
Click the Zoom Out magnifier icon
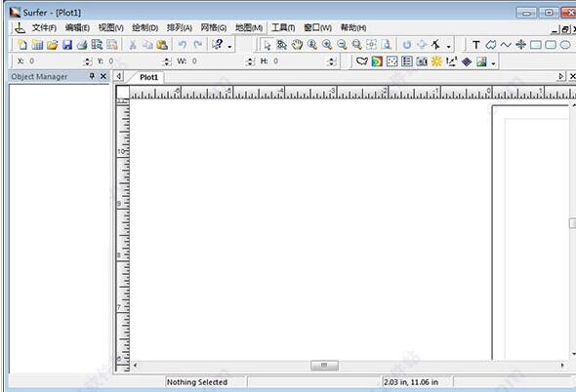(342, 45)
